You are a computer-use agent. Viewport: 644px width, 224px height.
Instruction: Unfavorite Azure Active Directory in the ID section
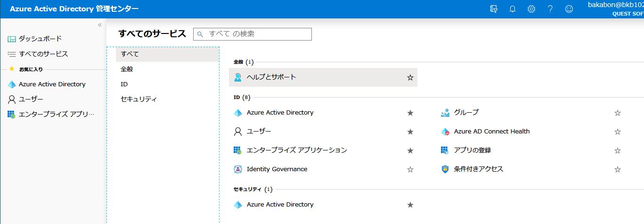click(x=410, y=113)
